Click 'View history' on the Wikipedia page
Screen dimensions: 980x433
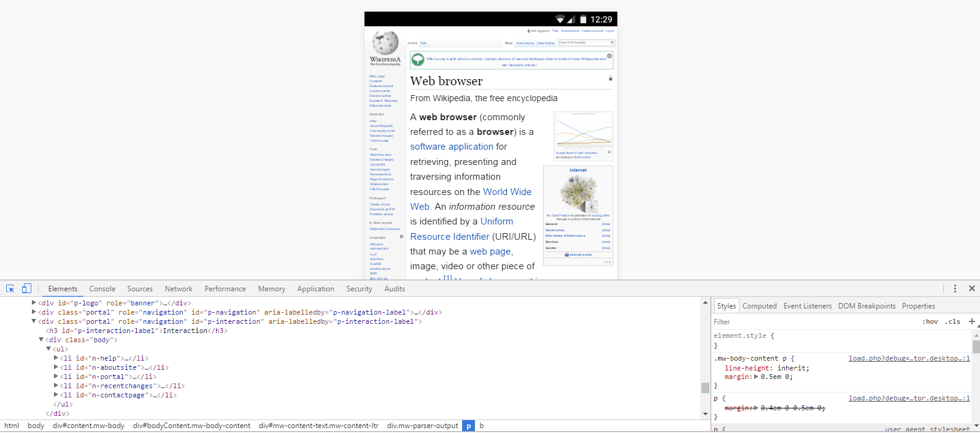(546, 43)
